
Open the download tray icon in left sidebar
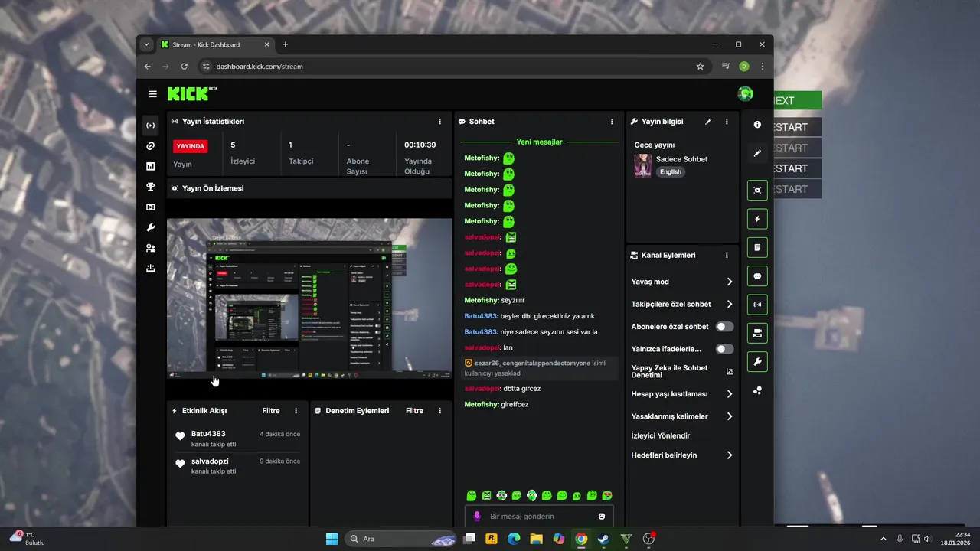click(151, 269)
